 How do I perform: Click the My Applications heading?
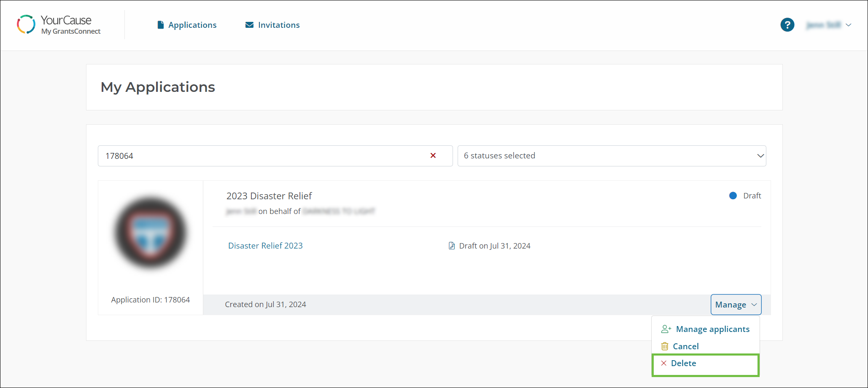(158, 87)
